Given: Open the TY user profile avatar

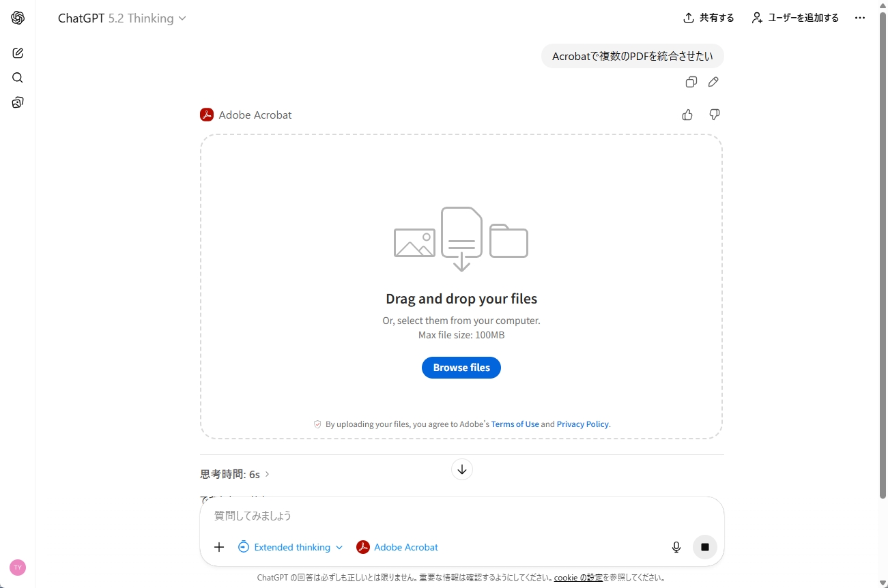Looking at the screenshot, I should tap(18, 568).
